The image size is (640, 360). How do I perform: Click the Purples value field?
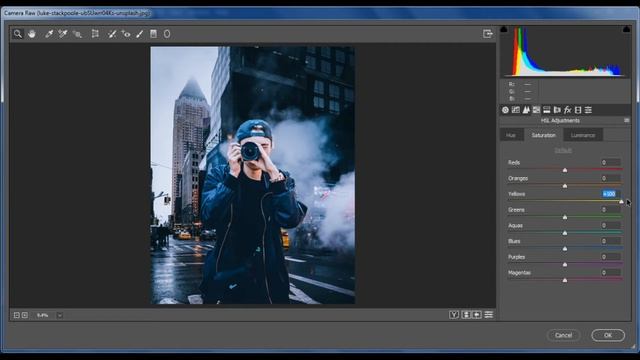click(x=610, y=257)
